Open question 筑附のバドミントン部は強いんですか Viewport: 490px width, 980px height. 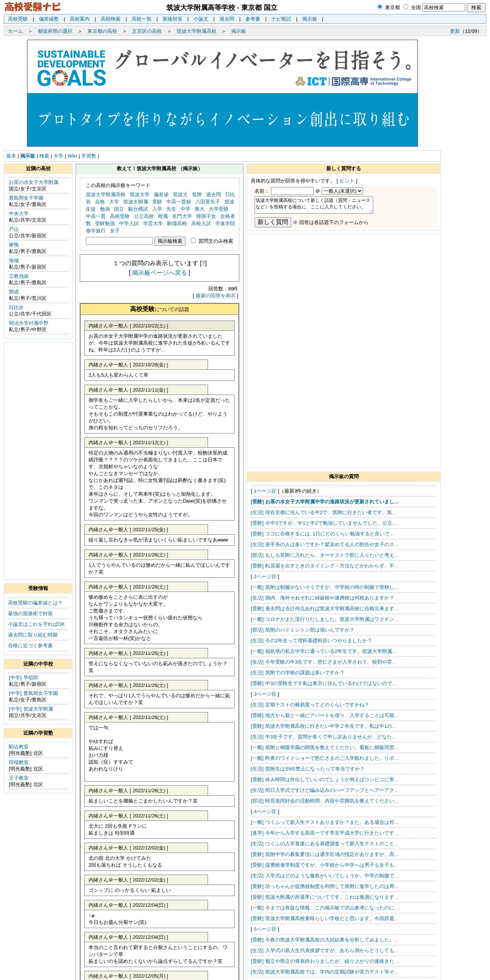point(302,630)
